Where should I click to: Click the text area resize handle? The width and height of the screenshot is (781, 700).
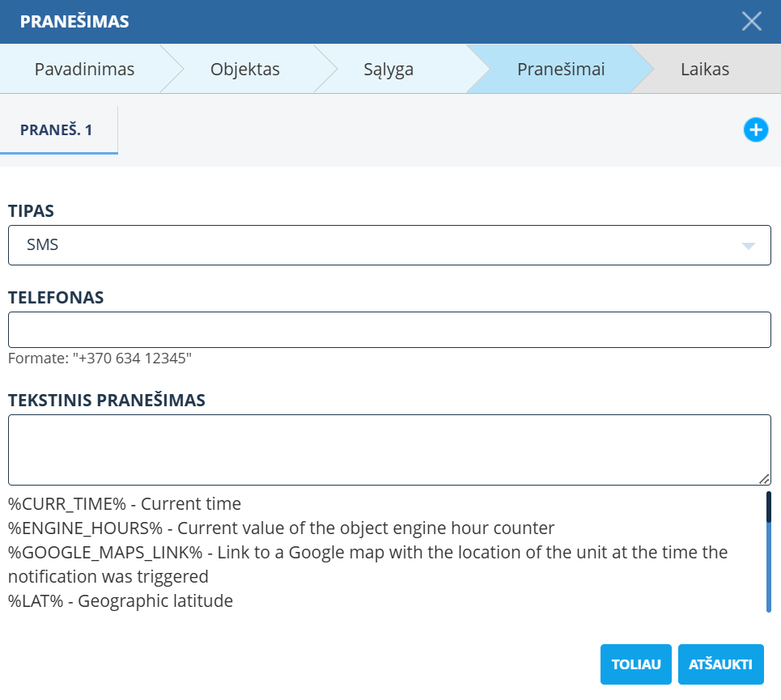click(764, 478)
